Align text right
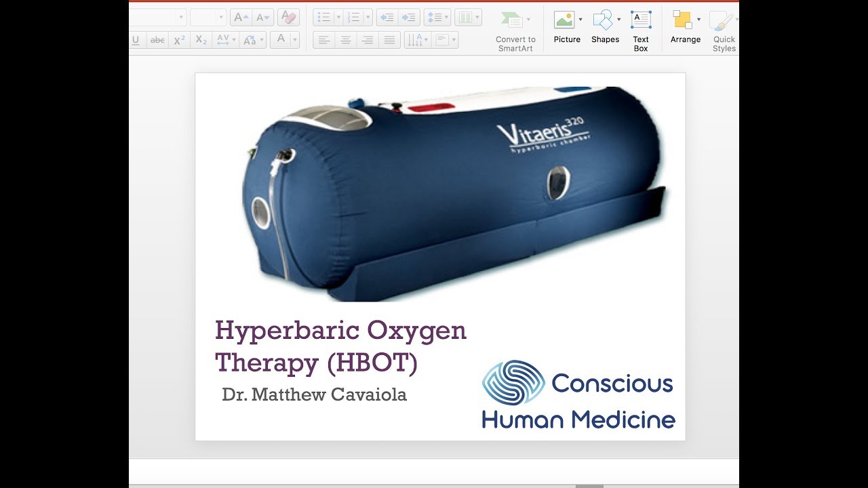 click(368, 40)
